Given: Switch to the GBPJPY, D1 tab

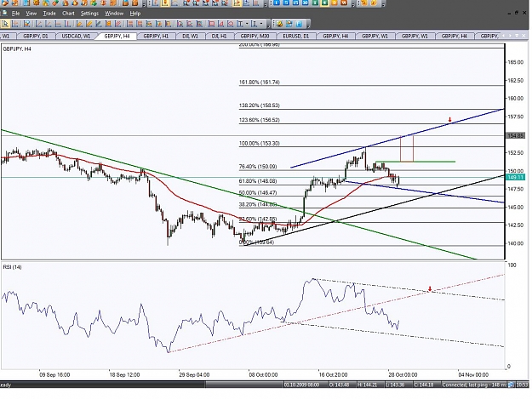Looking at the screenshot, I should 36,36.
